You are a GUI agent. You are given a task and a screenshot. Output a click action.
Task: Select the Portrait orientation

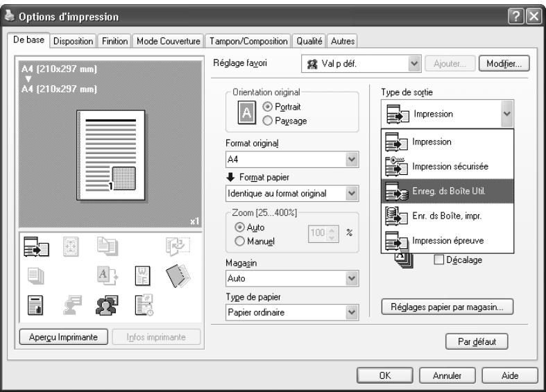pos(267,107)
